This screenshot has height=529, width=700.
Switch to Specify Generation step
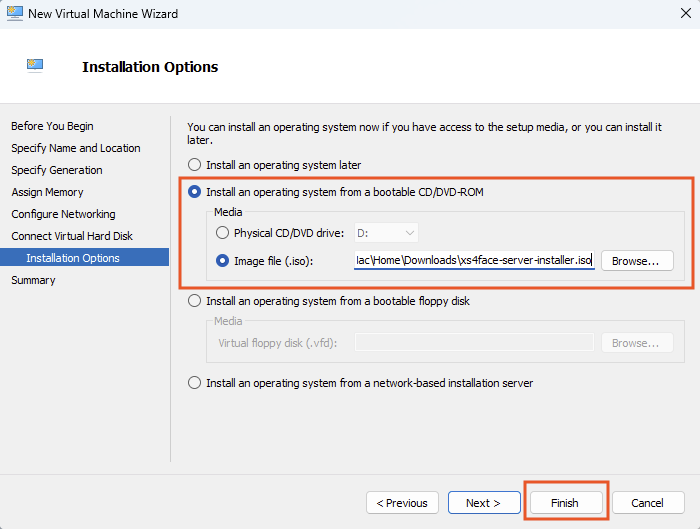point(57,170)
